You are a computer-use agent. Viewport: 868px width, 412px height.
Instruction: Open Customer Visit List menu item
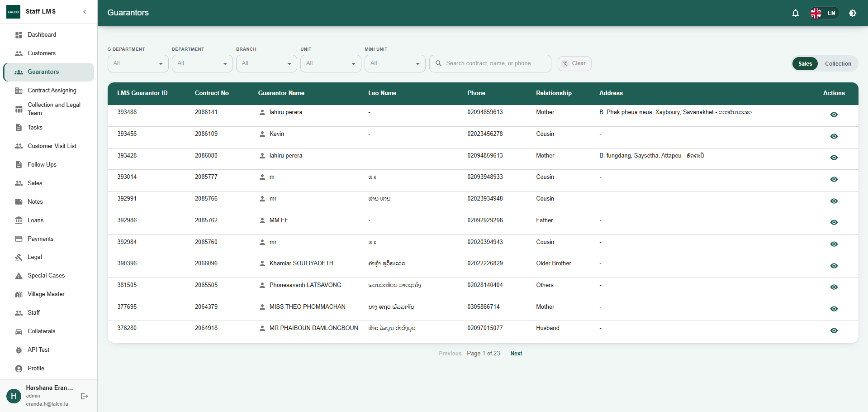(49, 146)
